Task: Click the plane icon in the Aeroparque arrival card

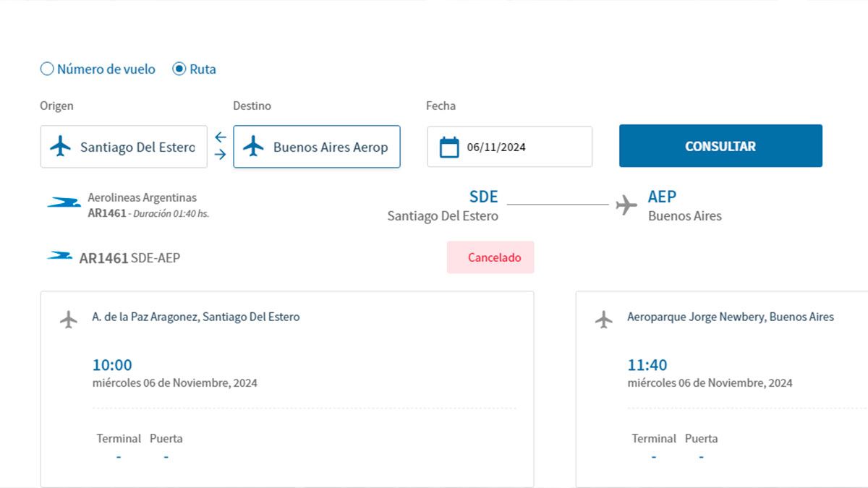Action: (x=604, y=319)
